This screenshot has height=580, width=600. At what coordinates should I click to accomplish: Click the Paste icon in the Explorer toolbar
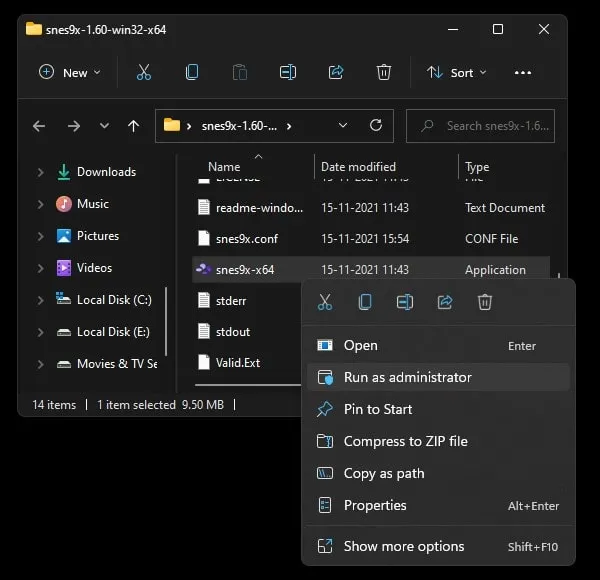pyautogui.click(x=240, y=72)
